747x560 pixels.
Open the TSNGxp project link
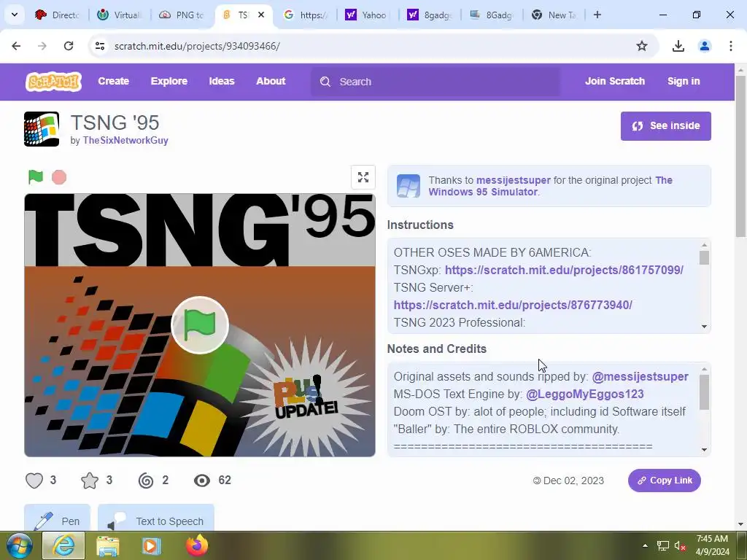564,270
